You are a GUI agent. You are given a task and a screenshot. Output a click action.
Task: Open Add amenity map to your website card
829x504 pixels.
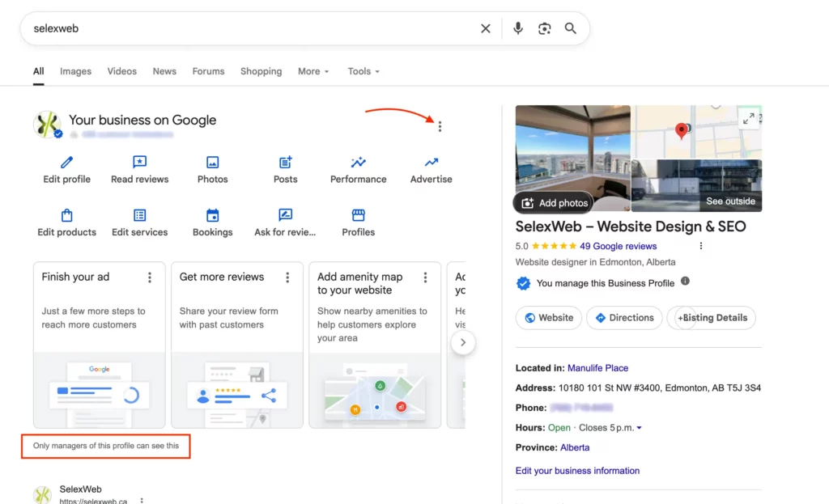[x=375, y=345]
